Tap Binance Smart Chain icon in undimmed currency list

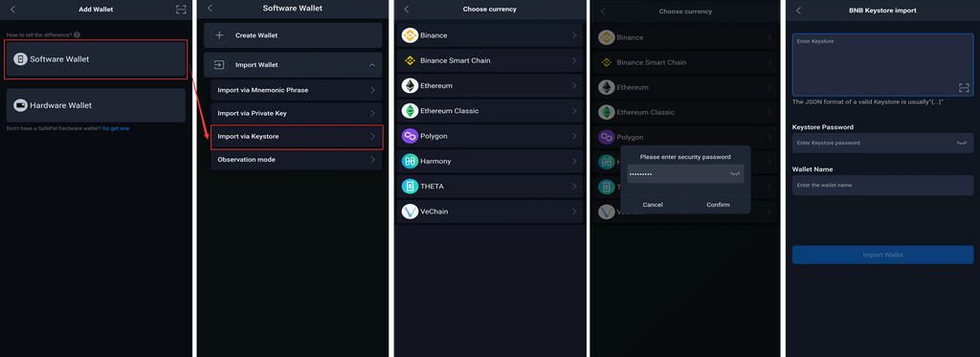tap(410, 60)
